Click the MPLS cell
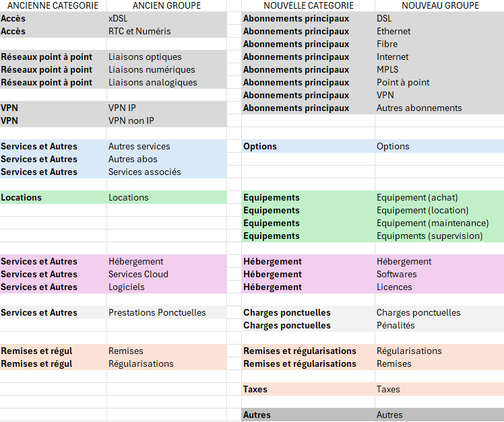The width and height of the screenshot is (504, 422). (x=387, y=69)
